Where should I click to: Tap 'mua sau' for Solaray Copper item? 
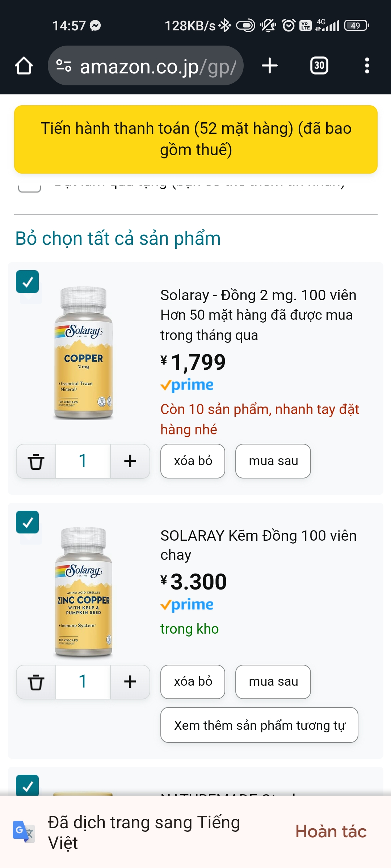coord(273,461)
